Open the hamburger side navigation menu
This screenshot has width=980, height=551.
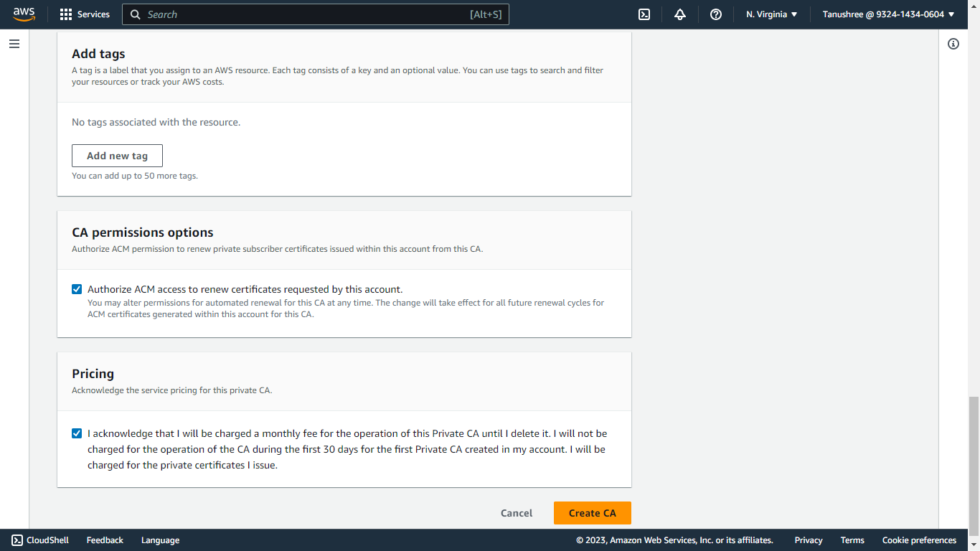(x=14, y=44)
